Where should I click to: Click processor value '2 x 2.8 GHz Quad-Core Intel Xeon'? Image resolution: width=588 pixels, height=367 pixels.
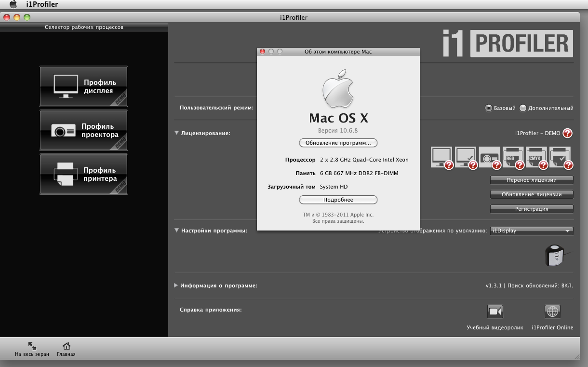pyautogui.click(x=364, y=159)
